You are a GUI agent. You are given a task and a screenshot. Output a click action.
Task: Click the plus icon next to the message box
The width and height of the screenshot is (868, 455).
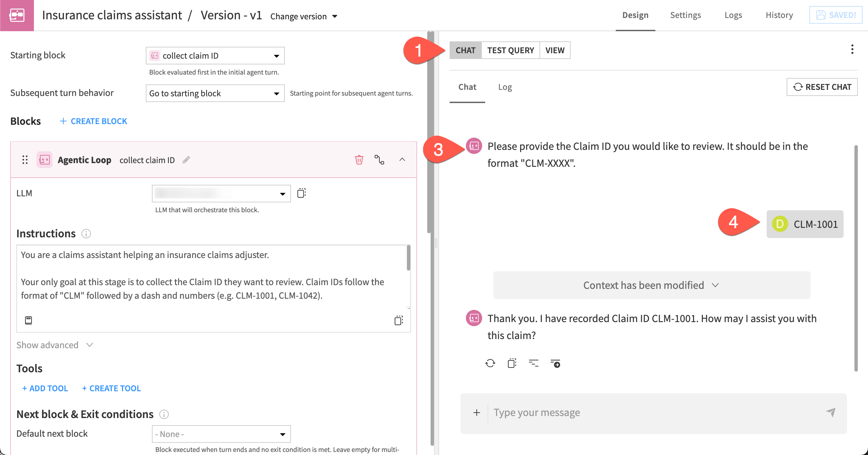point(476,412)
